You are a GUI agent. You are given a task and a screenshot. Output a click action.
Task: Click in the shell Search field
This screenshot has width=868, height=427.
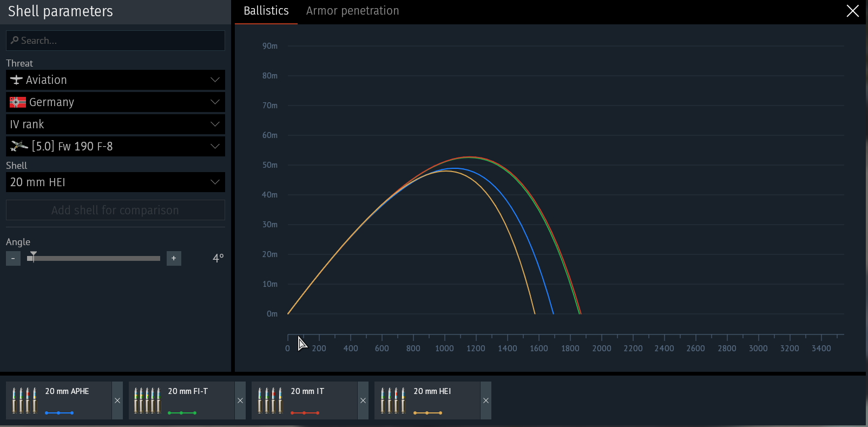(115, 41)
